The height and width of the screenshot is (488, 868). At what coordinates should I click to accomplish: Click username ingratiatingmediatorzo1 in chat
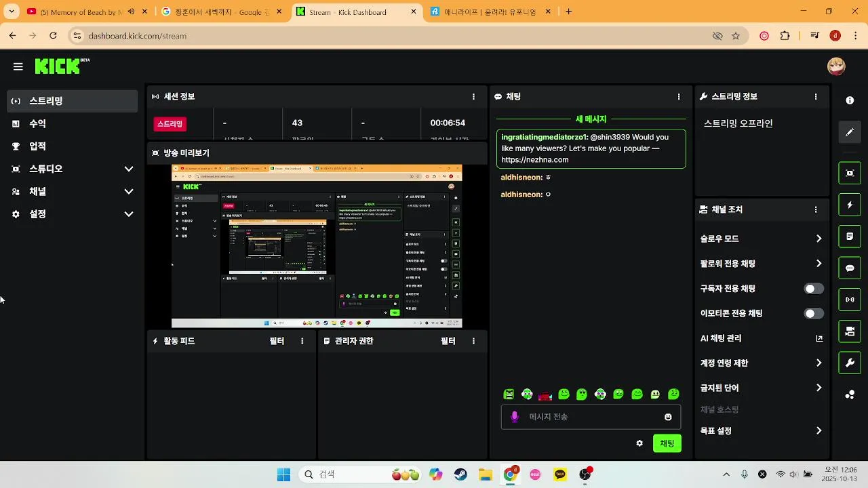544,137
